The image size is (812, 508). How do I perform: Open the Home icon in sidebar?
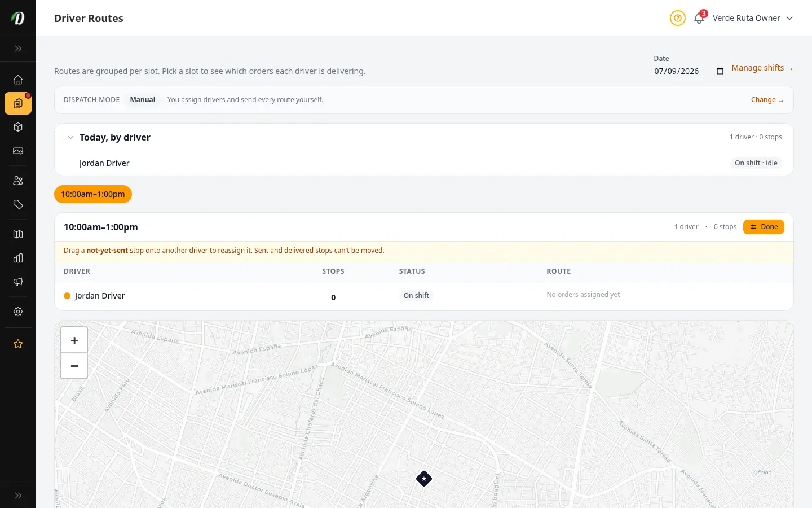[x=18, y=80]
